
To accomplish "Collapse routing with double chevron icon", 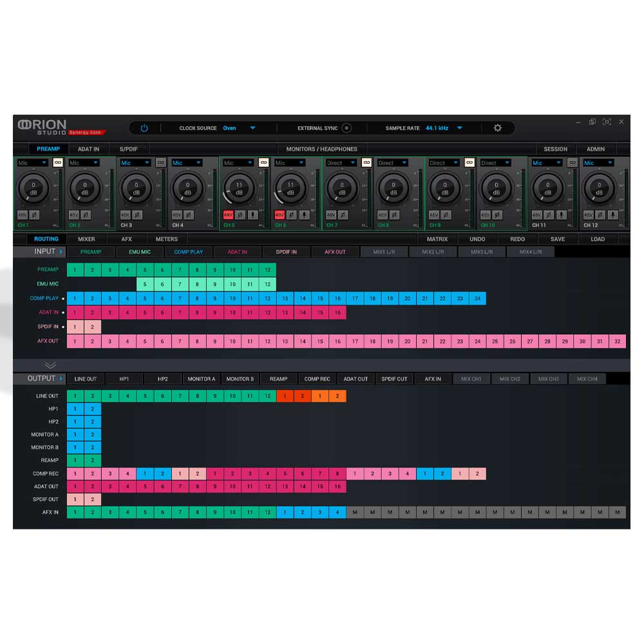I will point(50,365).
